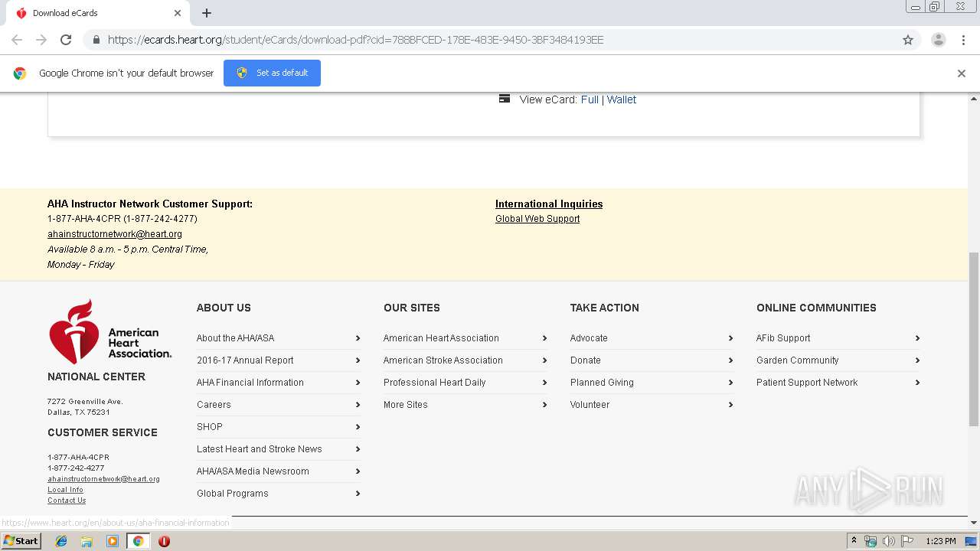This screenshot has width=980, height=551.
Task: View site info via the padlock icon
Action: [x=96, y=40]
